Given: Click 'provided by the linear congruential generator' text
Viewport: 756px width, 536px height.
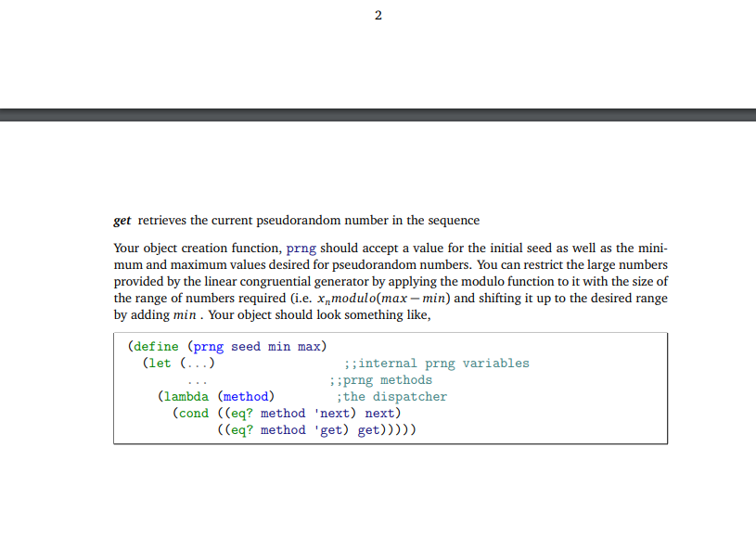Looking at the screenshot, I should [x=241, y=282].
